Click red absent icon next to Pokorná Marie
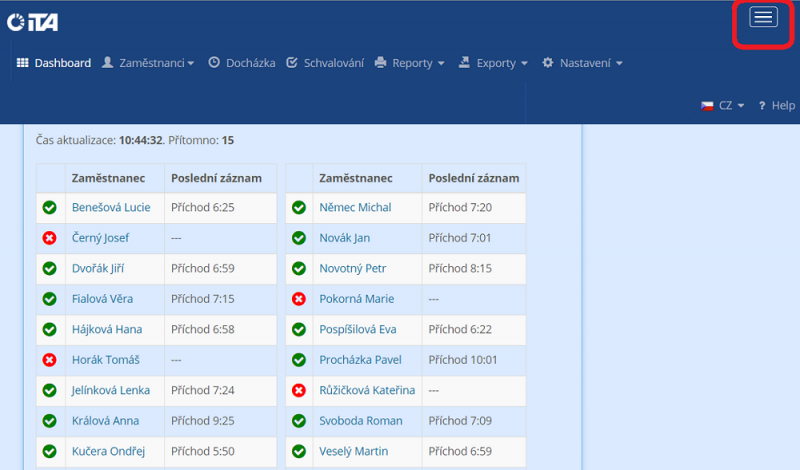 298,299
